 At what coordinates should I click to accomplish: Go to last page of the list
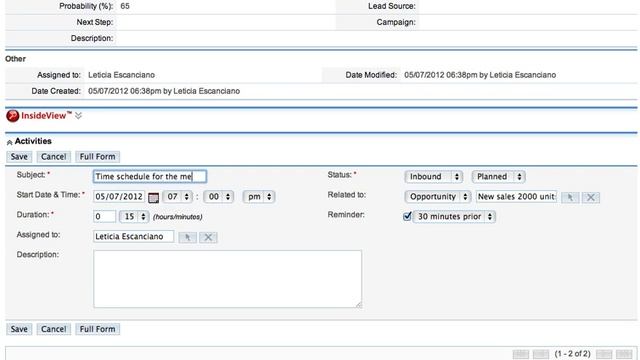[x=624, y=354]
